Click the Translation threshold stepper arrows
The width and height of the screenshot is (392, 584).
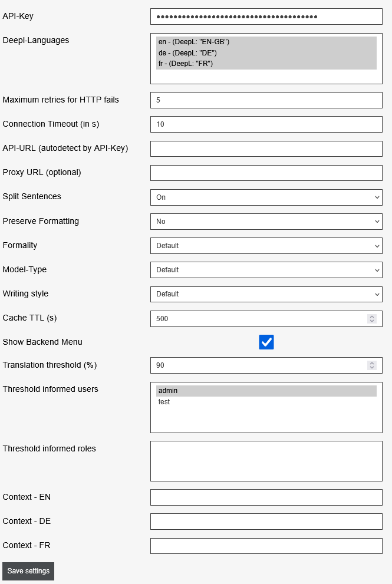pos(372,365)
